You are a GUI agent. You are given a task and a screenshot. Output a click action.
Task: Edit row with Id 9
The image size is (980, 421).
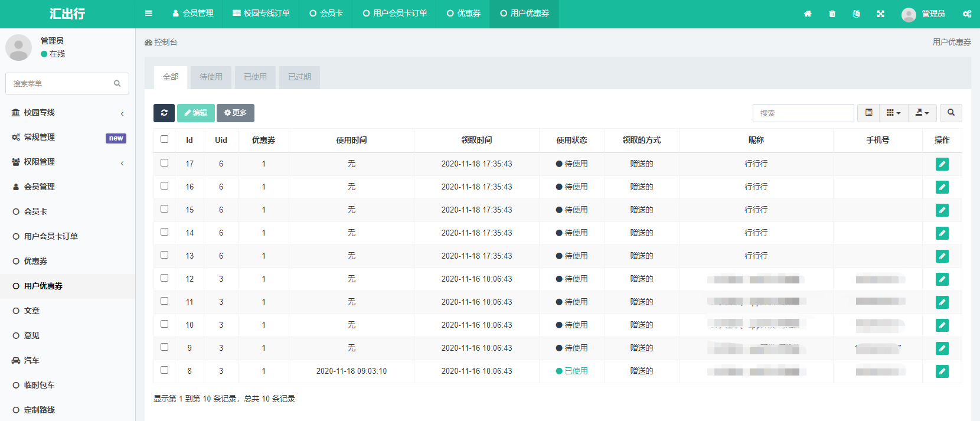click(x=942, y=348)
